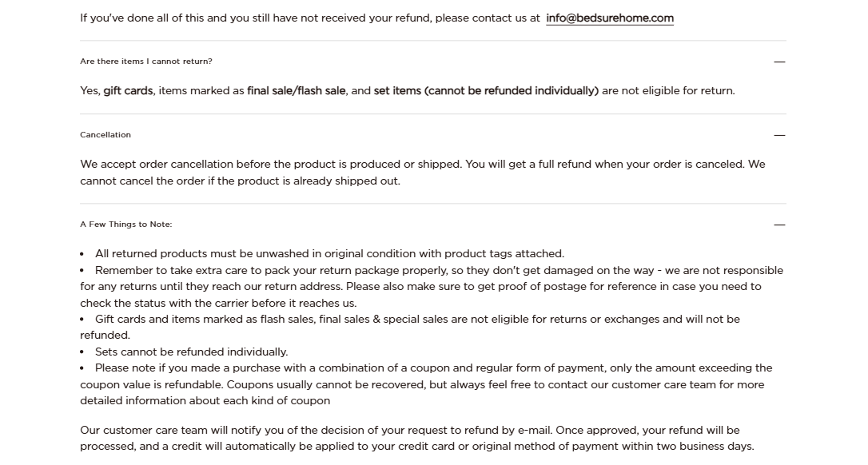Click the bold 'gift cards' text
This screenshot has height=465, width=868.
[x=128, y=91]
